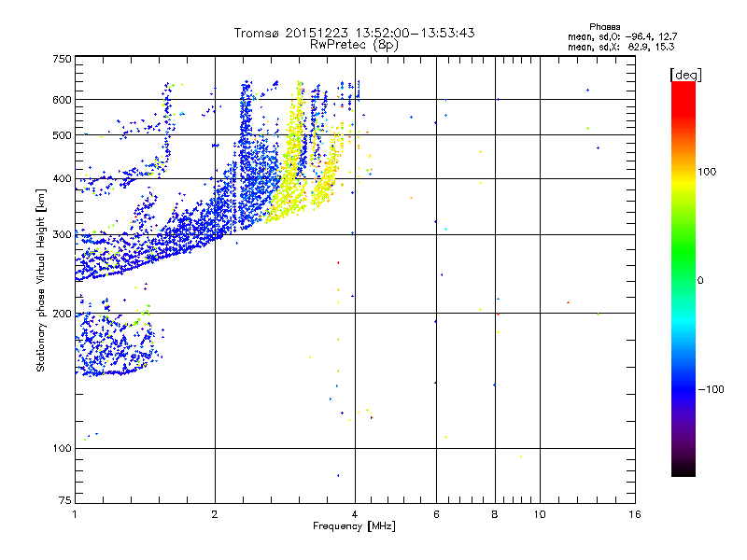Click the '400' y-axis tick label
747x560 pixels.
click(x=62, y=178)
